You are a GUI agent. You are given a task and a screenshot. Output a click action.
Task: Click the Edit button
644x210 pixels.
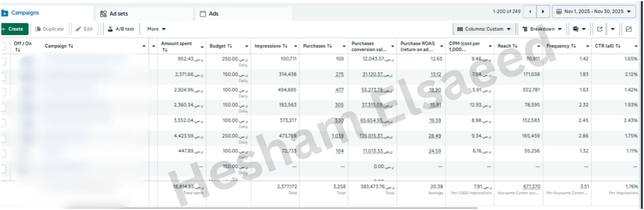[84, 29]
